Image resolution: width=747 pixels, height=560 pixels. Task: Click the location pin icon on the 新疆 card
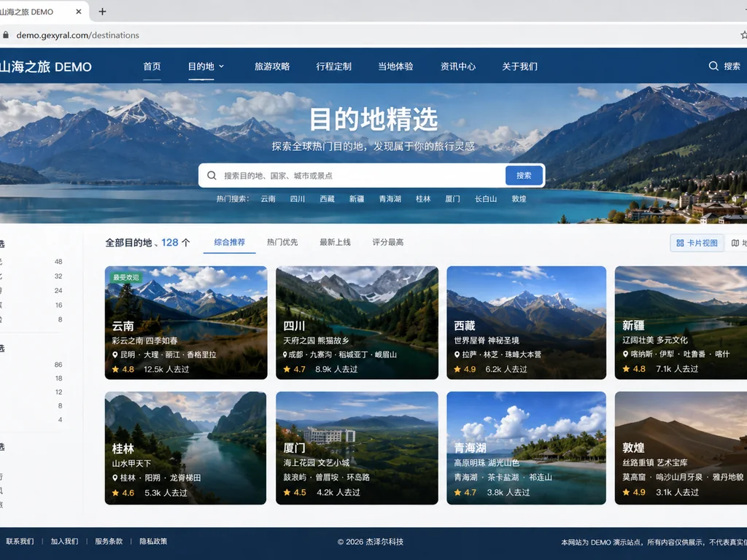tap(626, 354)
